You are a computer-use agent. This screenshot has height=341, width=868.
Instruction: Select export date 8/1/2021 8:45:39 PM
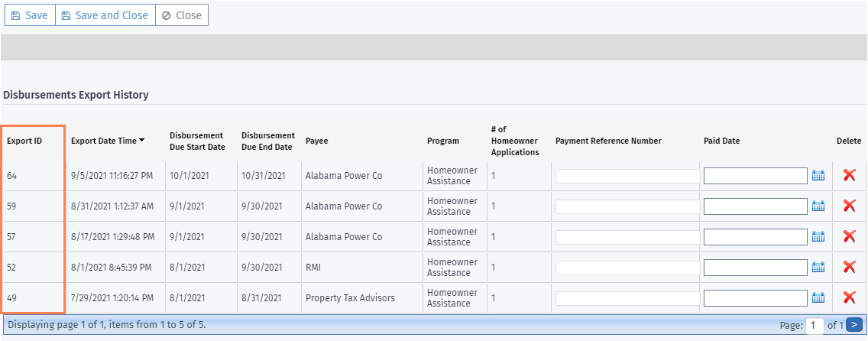(x=112, y=267)
